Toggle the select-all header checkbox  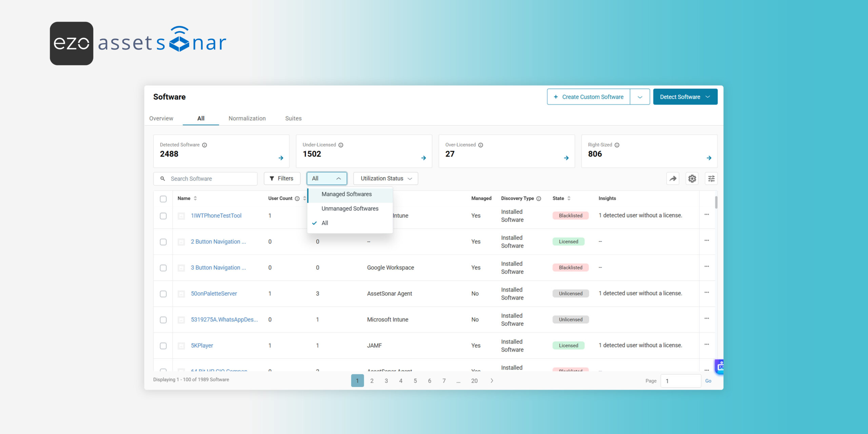163,199
